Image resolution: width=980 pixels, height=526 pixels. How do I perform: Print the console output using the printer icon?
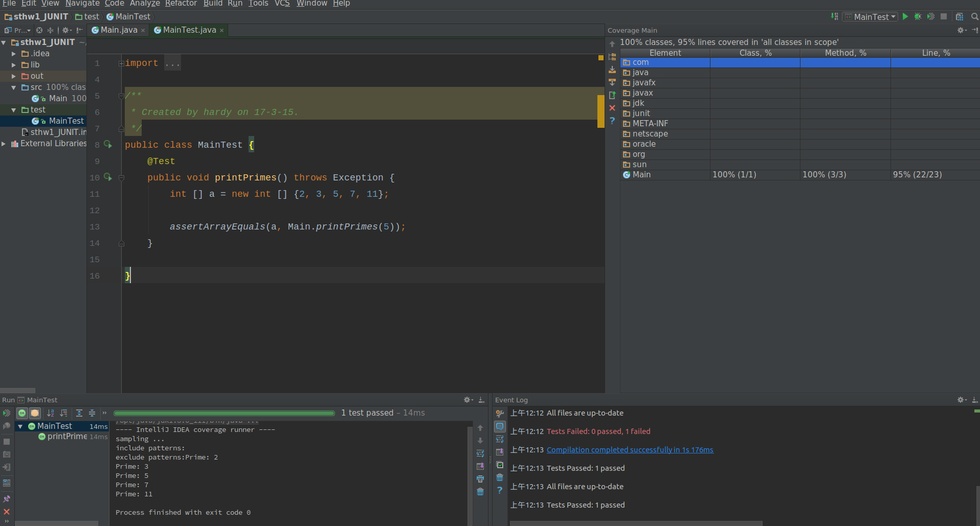click(x=480, y=479)
